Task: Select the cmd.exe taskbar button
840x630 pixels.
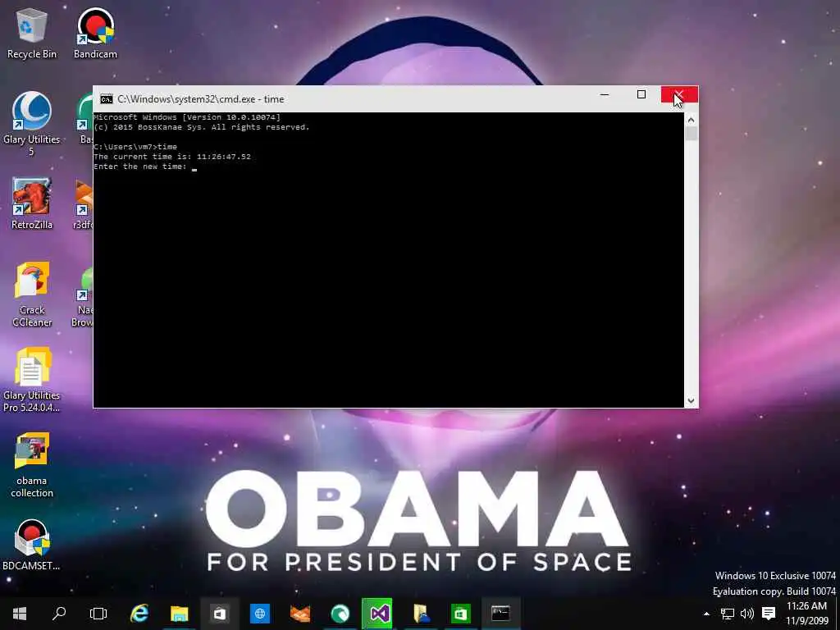Action: [501, 614]
